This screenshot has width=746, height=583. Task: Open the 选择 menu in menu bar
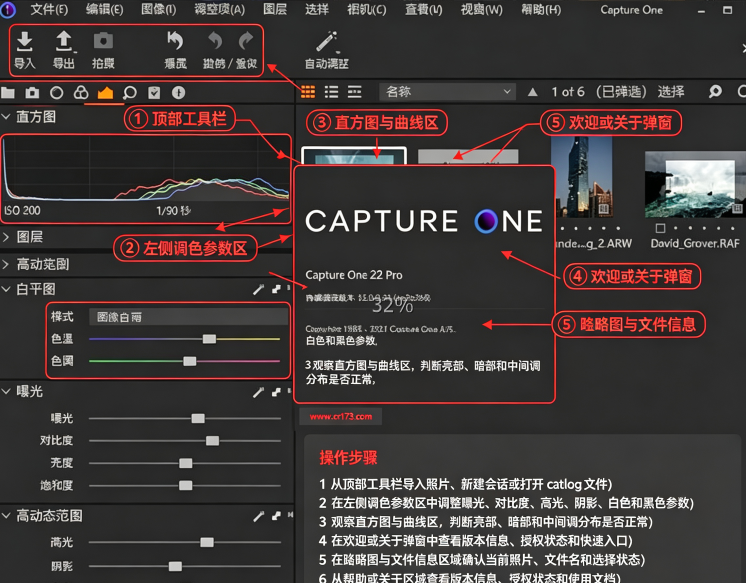(317, 10)
